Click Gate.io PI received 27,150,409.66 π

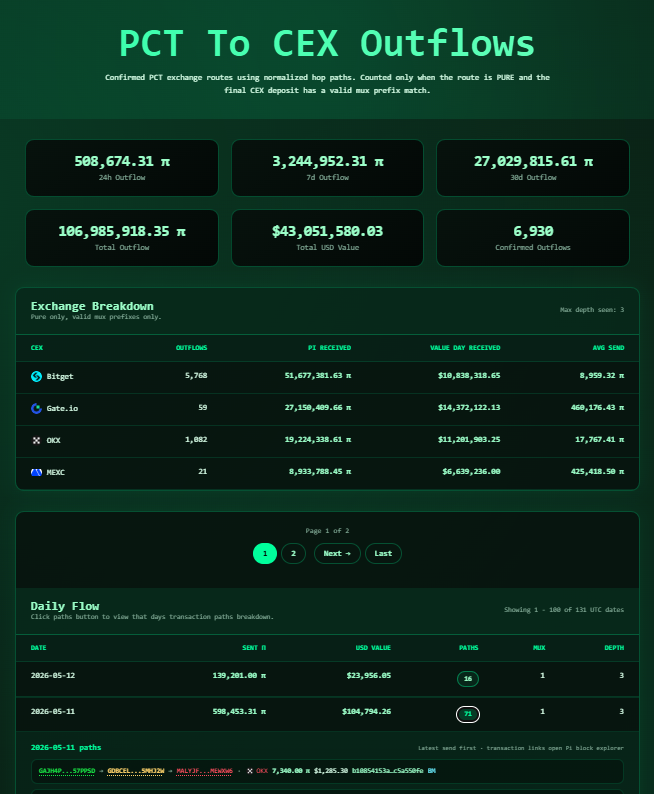pos(318,408)
